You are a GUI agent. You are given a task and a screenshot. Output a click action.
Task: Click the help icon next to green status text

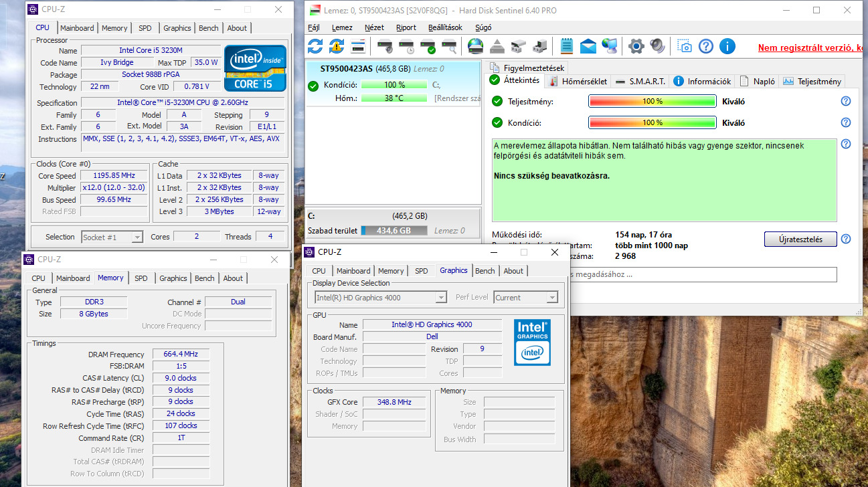click(x=846, y=144)
